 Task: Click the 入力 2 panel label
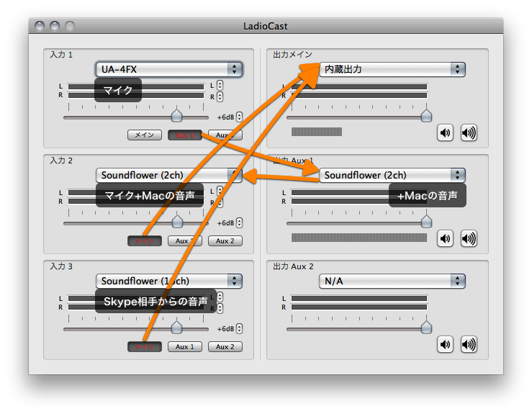click(61, 161)
